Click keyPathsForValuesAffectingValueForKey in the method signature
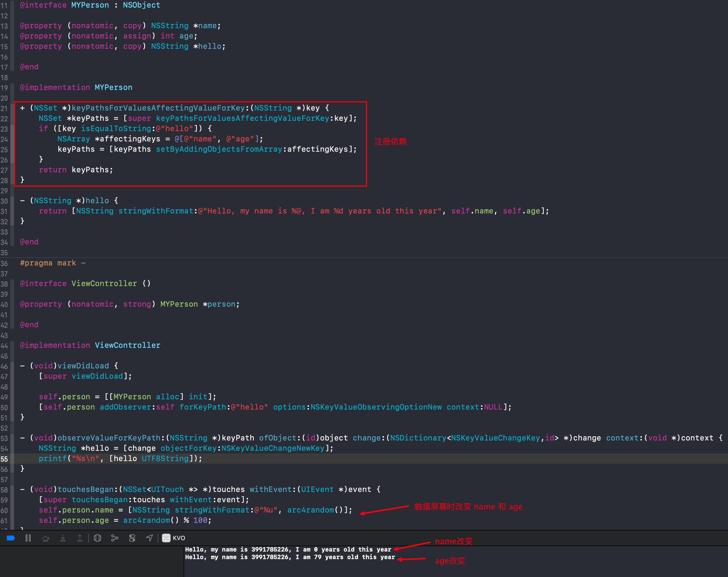This screenshot has height=577, width=728. point(158,108)
